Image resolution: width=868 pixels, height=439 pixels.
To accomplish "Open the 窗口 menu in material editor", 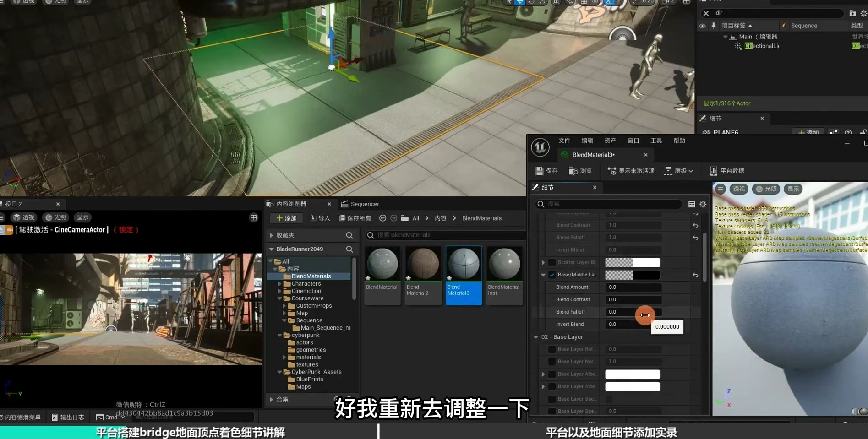I will 633,141.
